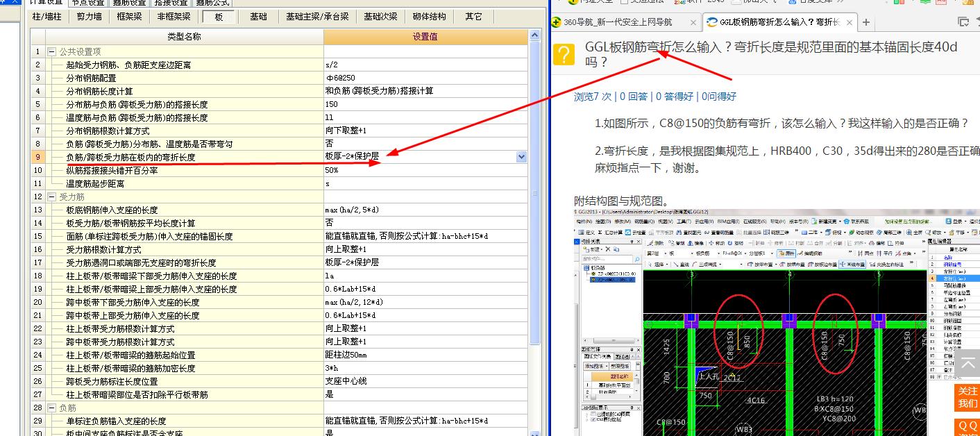The height and width of the screenshot is (436, 980).
Task: Click value Φ6@250 for 分布钢筋配置
Action: tap(425, 78)
